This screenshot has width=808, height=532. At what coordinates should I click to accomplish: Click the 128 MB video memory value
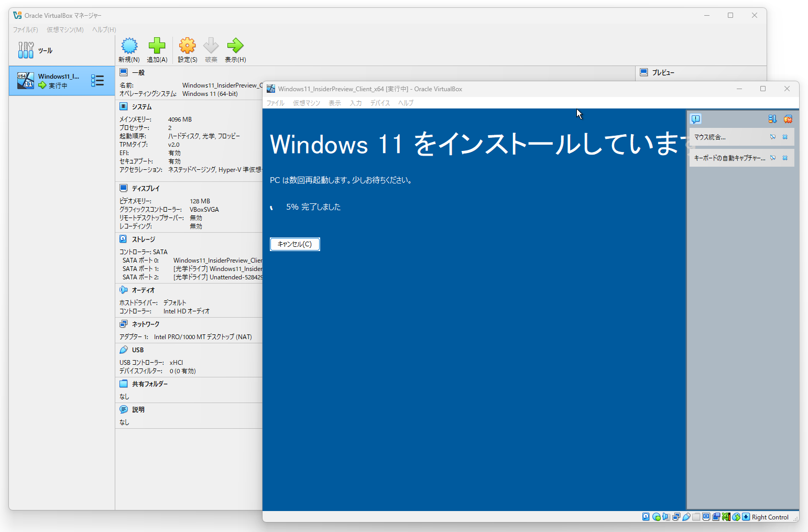(x=200, y=201)
